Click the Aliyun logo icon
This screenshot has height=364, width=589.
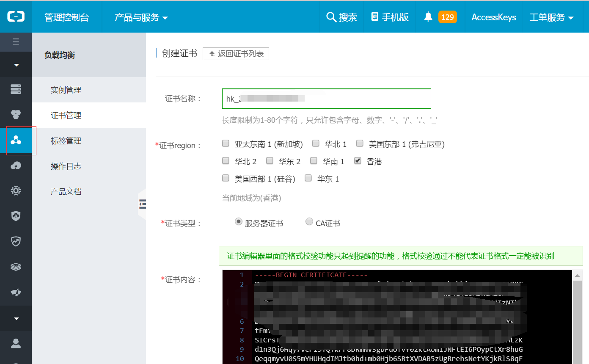click(16, 17)
